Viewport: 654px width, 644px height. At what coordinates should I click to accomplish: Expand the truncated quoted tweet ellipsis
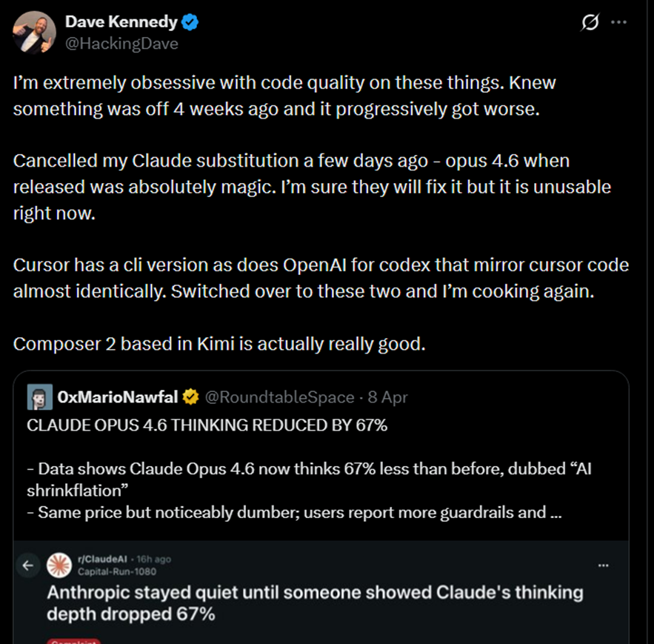click(x=557, y=512)
